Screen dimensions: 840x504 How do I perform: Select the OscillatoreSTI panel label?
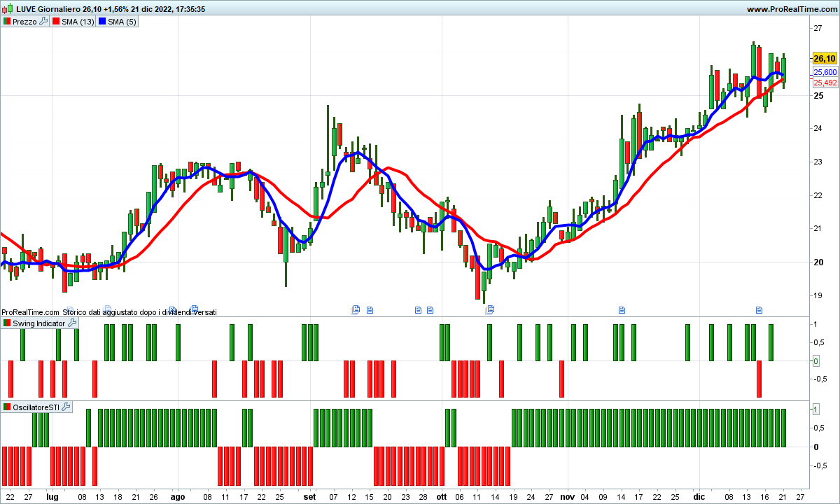coord(36,407)
